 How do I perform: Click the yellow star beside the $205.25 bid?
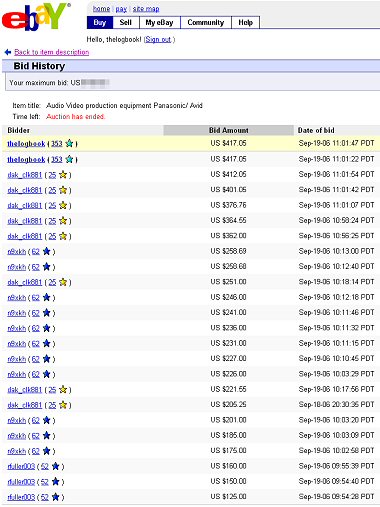63,405
